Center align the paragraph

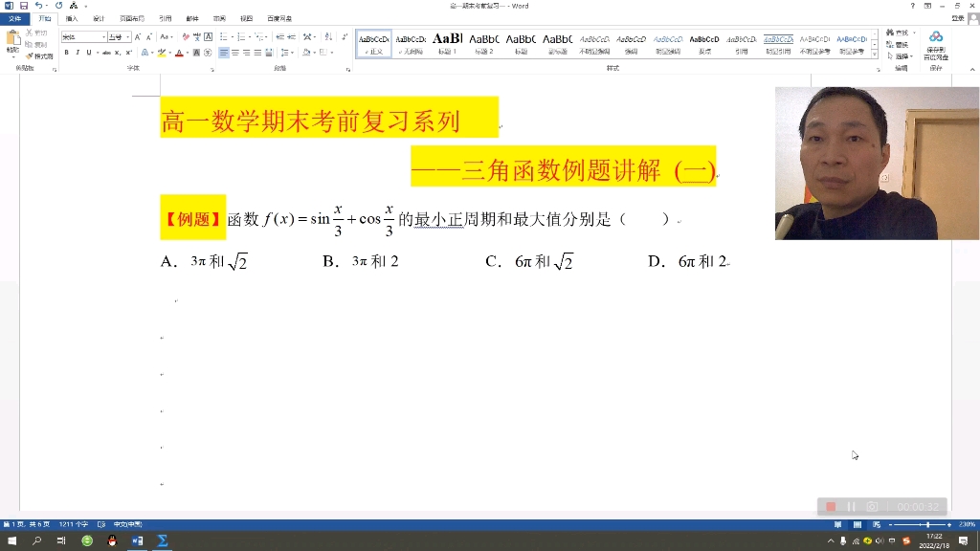[x=236, y=53]
